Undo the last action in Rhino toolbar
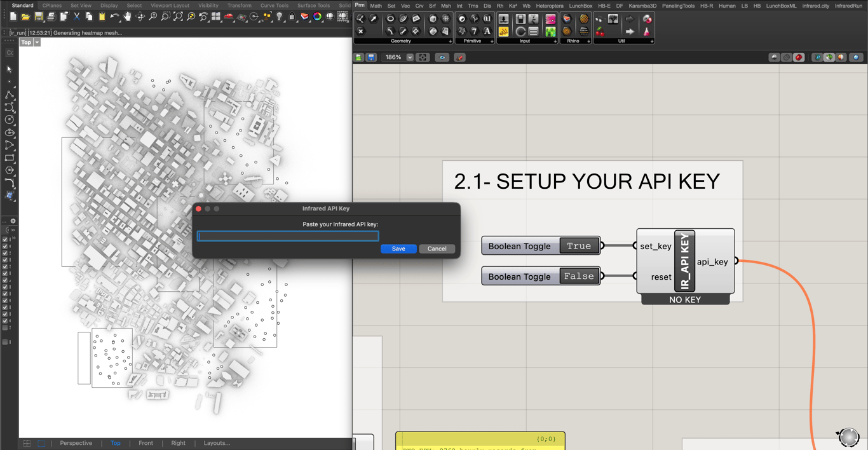The height and width of the screenshot is (450, 868). 114,17
